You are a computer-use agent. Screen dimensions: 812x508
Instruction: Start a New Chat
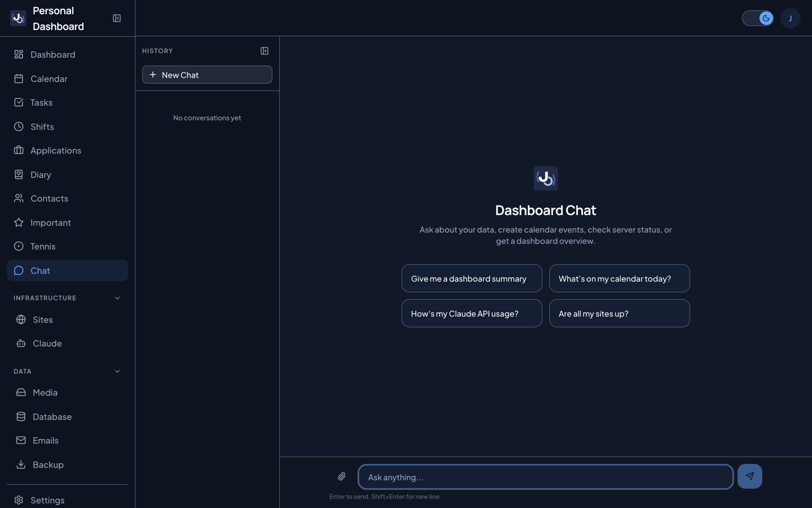point(207,75)
